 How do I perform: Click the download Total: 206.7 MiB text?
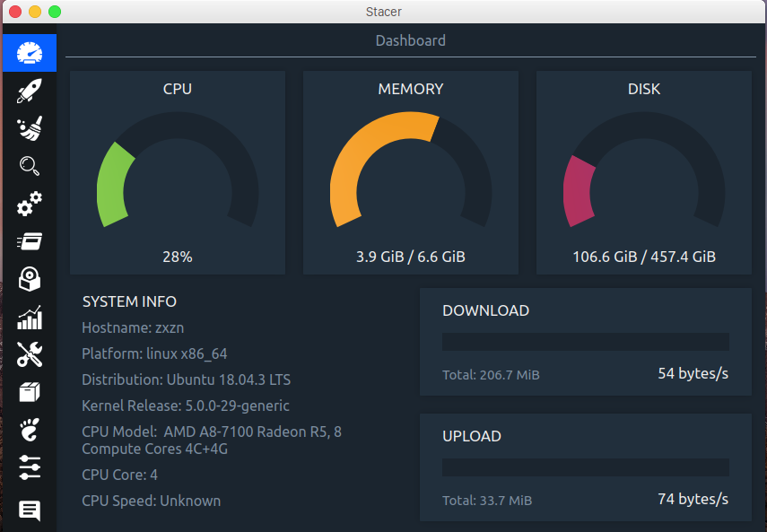tap(491, 375)
